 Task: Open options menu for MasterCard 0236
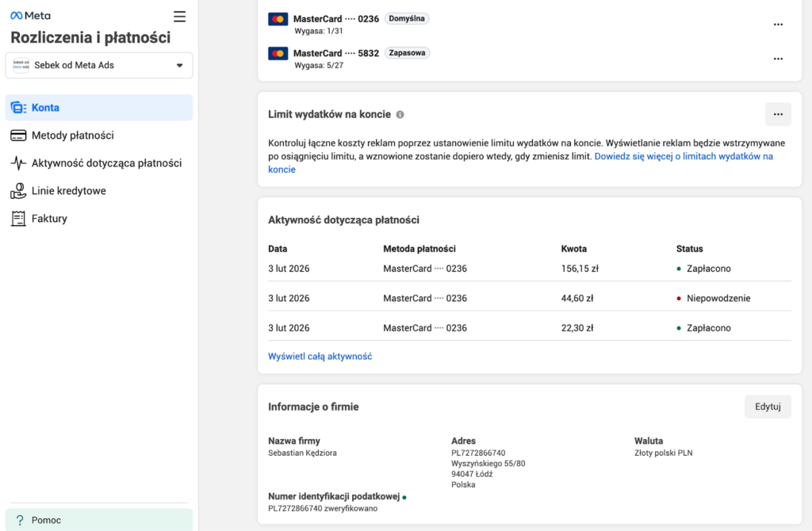click(778, 25)
